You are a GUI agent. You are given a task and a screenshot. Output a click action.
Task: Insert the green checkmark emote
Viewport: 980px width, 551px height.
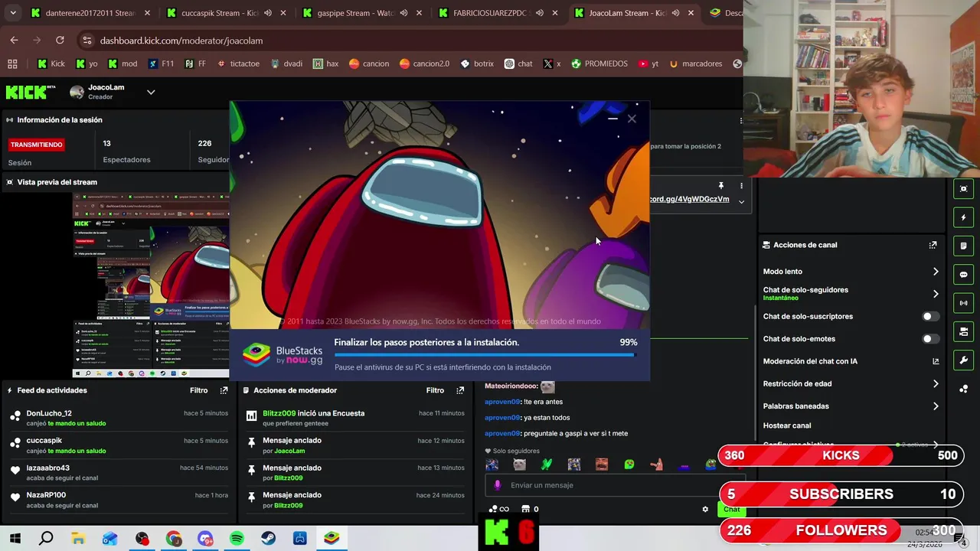547,465
